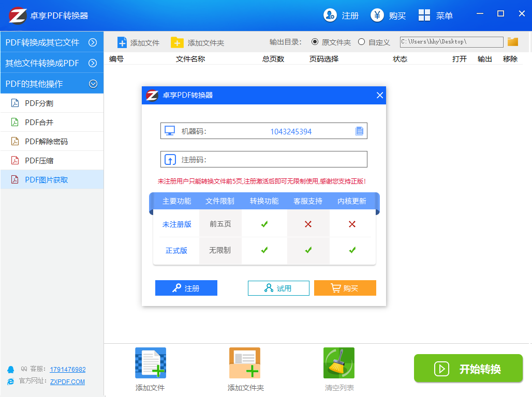Viewport: 532px width, 397px height.
Task: Select PDF解除密码 in the sidebar
Action: click(47, 142)
